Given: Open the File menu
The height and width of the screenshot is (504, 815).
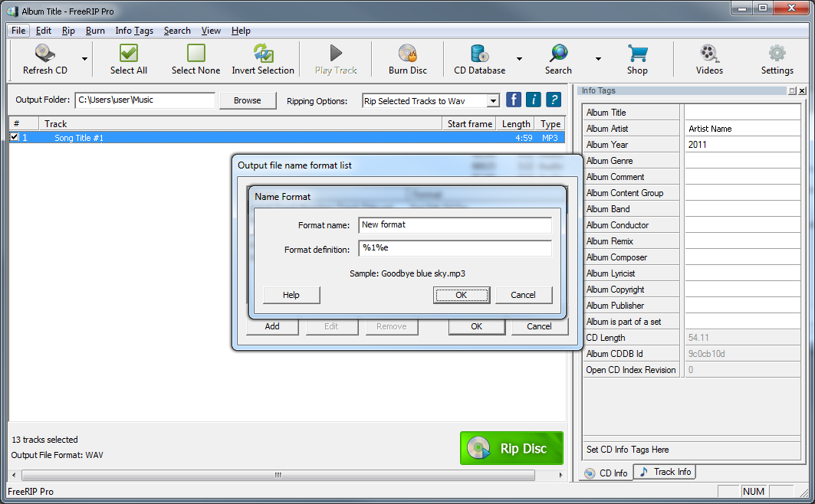Looking at the screenshot, I should coord(18,31).
